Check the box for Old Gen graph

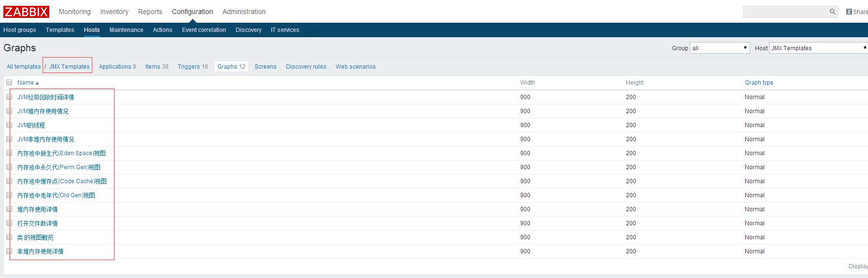[x=9, y=195]
